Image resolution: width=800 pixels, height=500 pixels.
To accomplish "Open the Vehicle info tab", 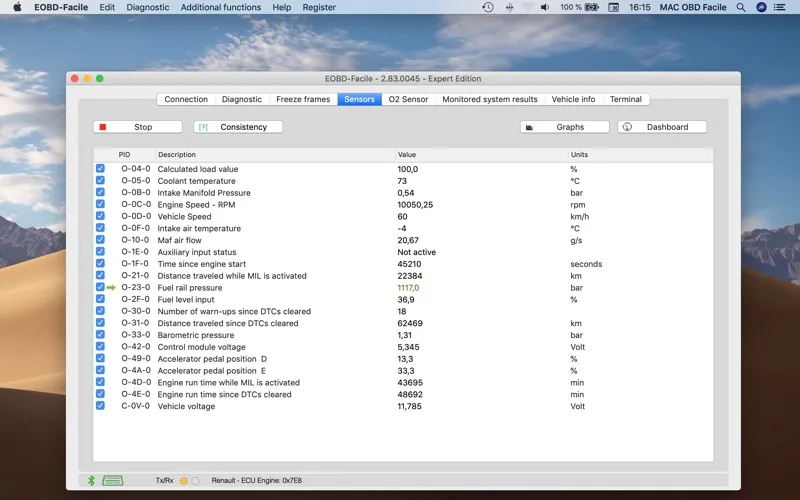I will coord(573,99).
